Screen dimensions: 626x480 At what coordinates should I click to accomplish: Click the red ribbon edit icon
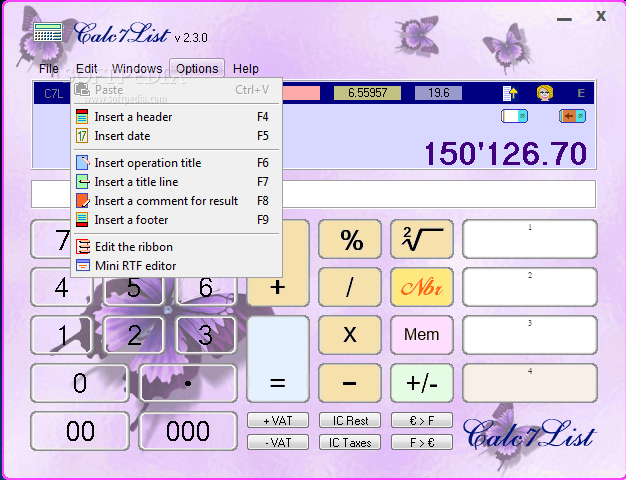coord(83,247)
